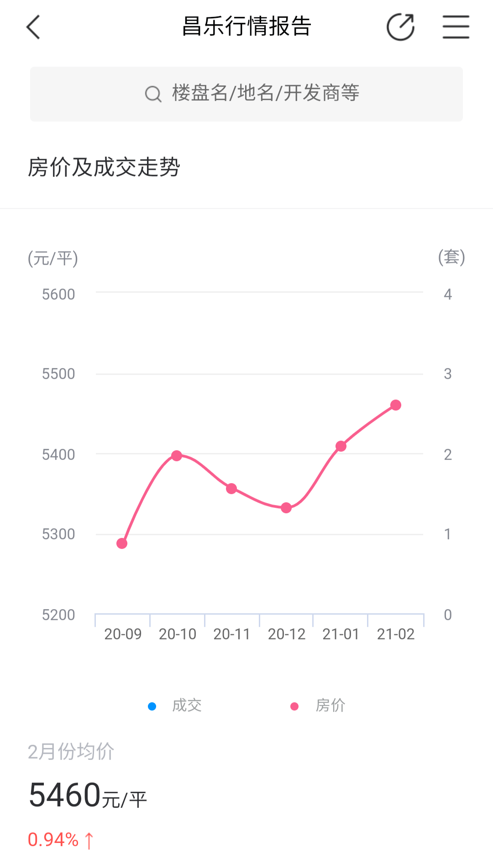This screenshot has height=868, width=493.
Task: Click the blue 成交 legend dot
Action: [x=152, y=706]
